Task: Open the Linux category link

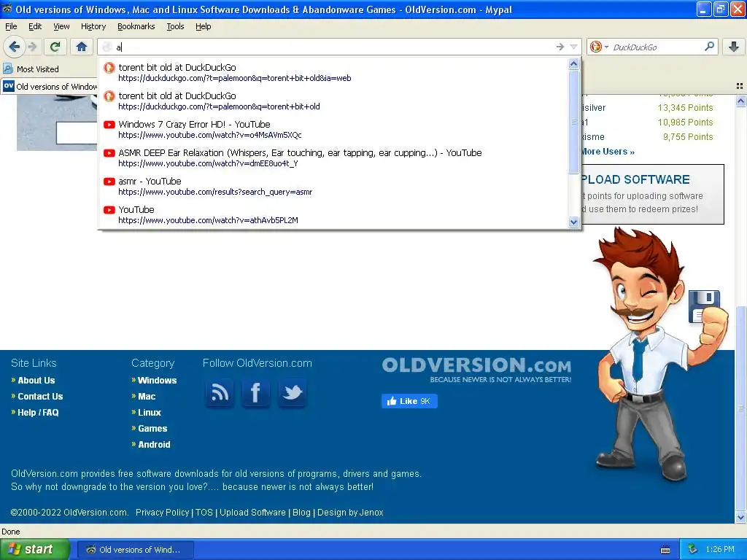Action: (x=150, y=413)
